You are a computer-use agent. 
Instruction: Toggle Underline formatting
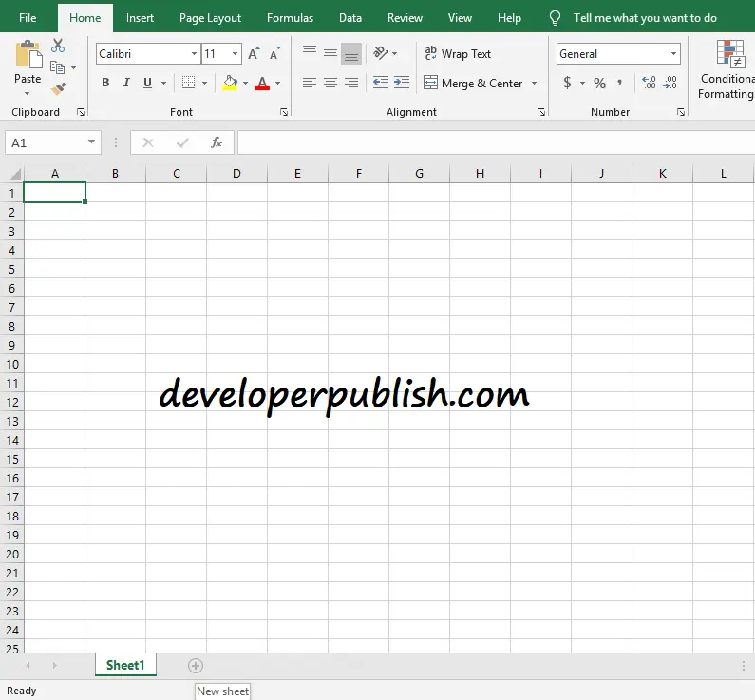tap(148, 83)
